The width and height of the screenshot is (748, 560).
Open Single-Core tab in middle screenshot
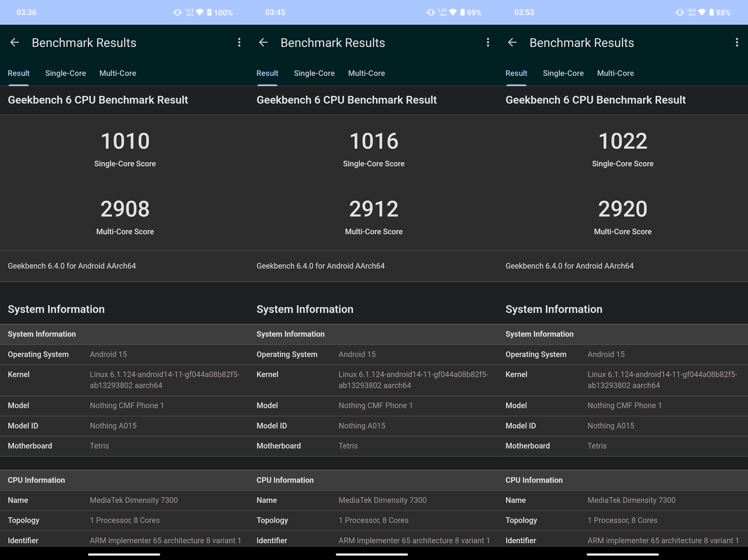pyautogui.click(x=314, y=73)
